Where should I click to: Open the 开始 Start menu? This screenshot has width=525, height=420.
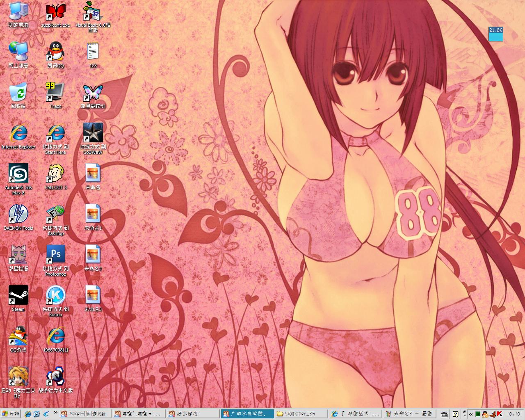click(11, 414)
